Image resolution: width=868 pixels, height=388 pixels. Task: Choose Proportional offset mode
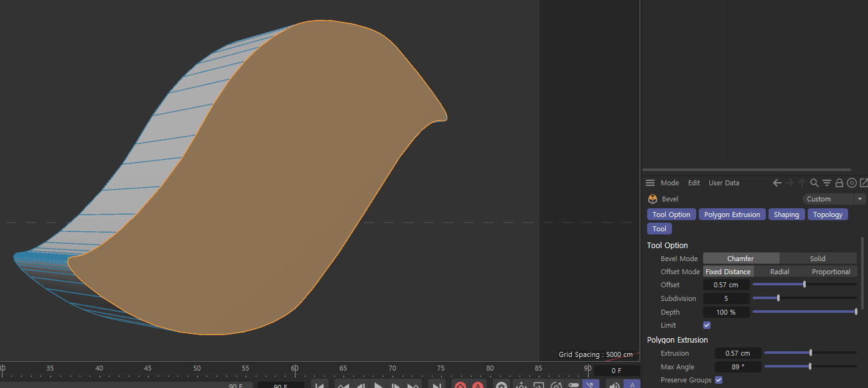pyautogui.click(x=831, y=272)
